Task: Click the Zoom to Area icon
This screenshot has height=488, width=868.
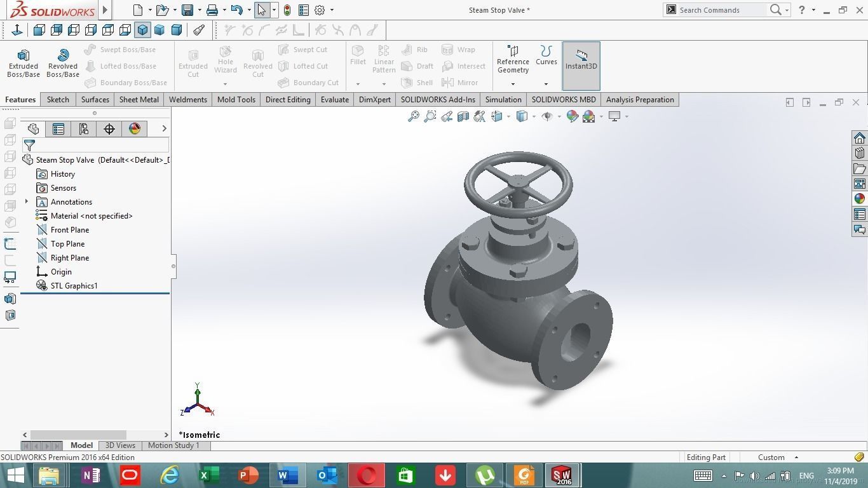Action: click(x=430, y=116)
